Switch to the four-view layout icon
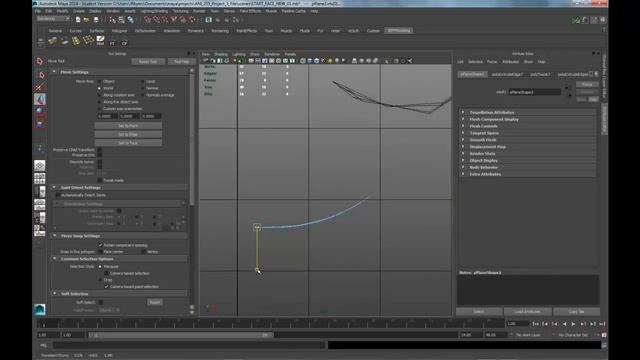Image resolution: width=640 pixels, height=360 pixels. [40, 178]
